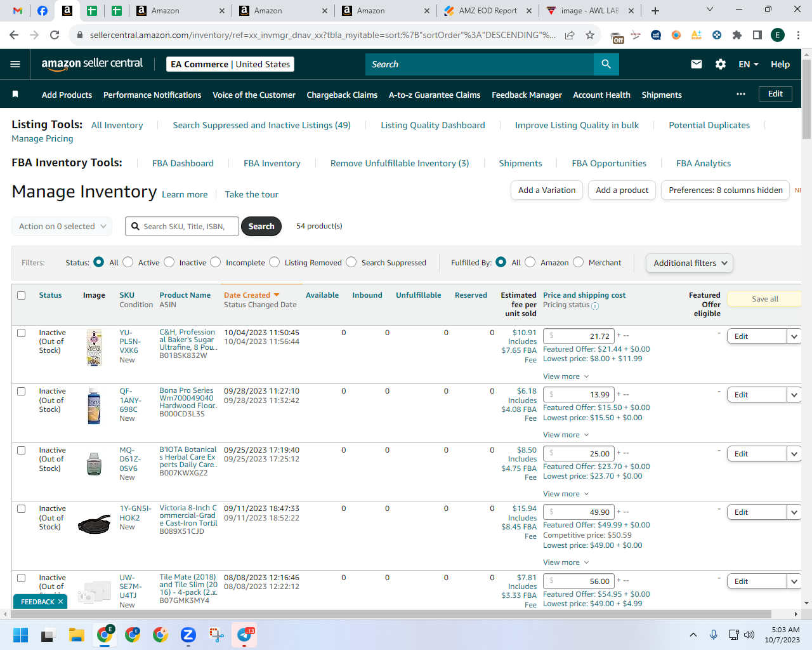Bookmark this page with the star icon
This screenshot has height=650, width=812.
(590, 35)
